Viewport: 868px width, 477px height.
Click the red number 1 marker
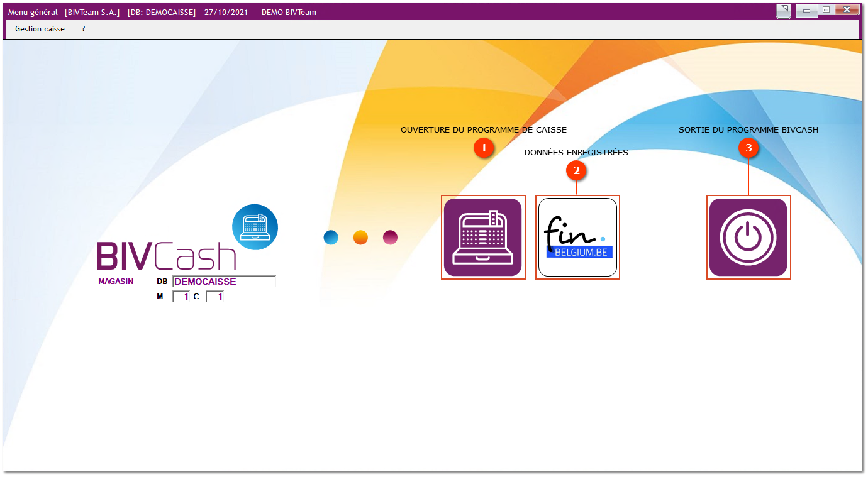(484, 148)
